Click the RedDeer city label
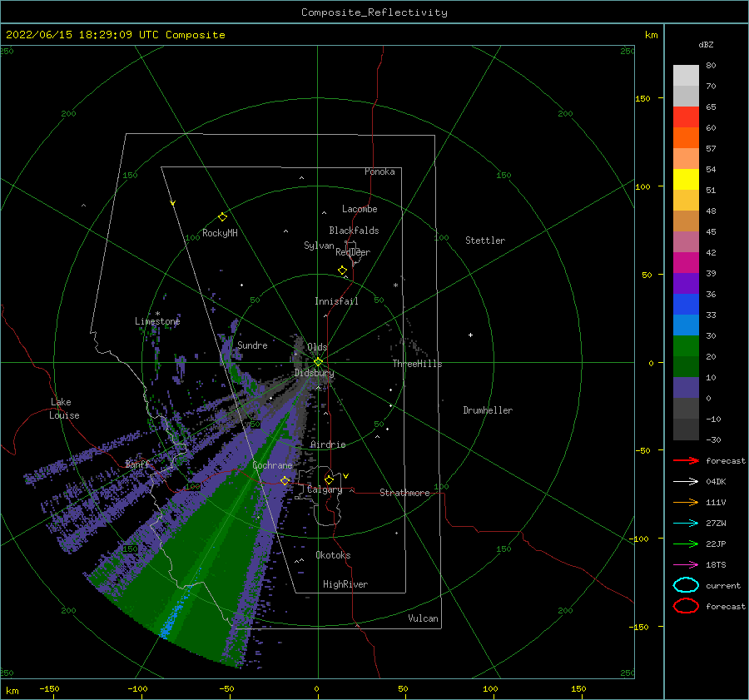Screen dimensions: 749x700 coord(353,252)
